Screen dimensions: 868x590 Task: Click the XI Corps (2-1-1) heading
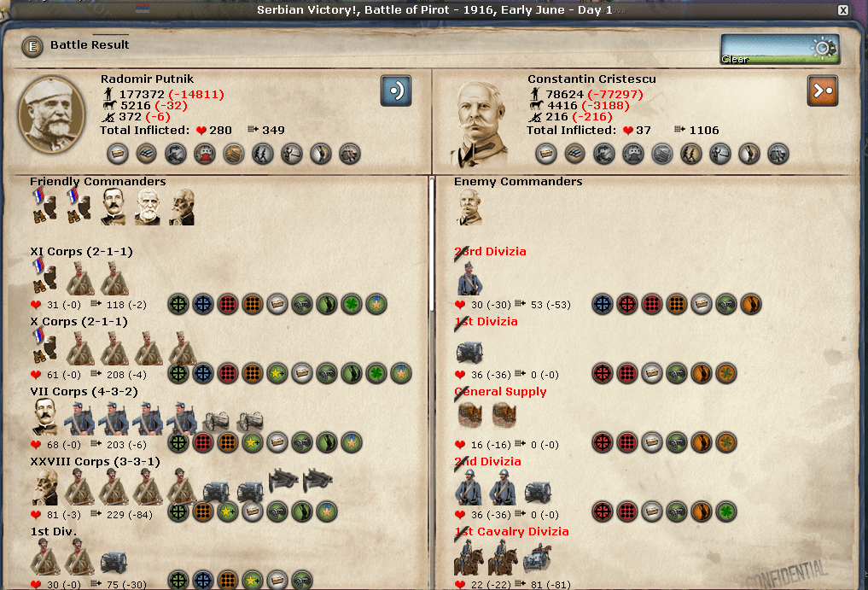coord(81,252)
